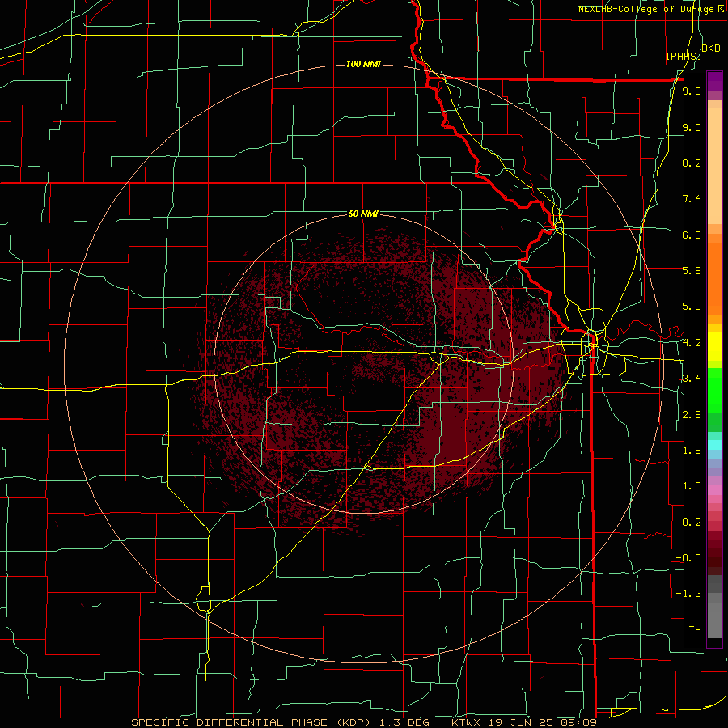The height and width of the screenshot is (728, 728).
Task: Pick the cyan swatch above 1.8
Action: pyautogui.click(x=714, y=444)
